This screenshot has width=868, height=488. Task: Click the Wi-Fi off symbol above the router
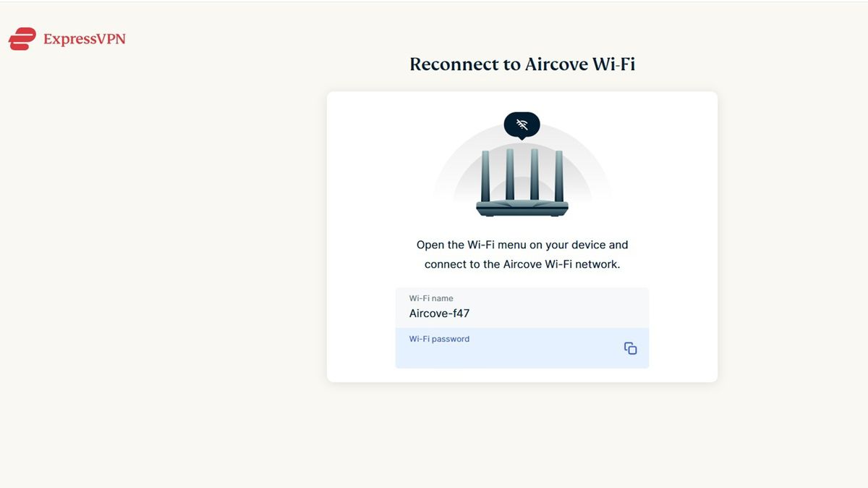point(522,122)
